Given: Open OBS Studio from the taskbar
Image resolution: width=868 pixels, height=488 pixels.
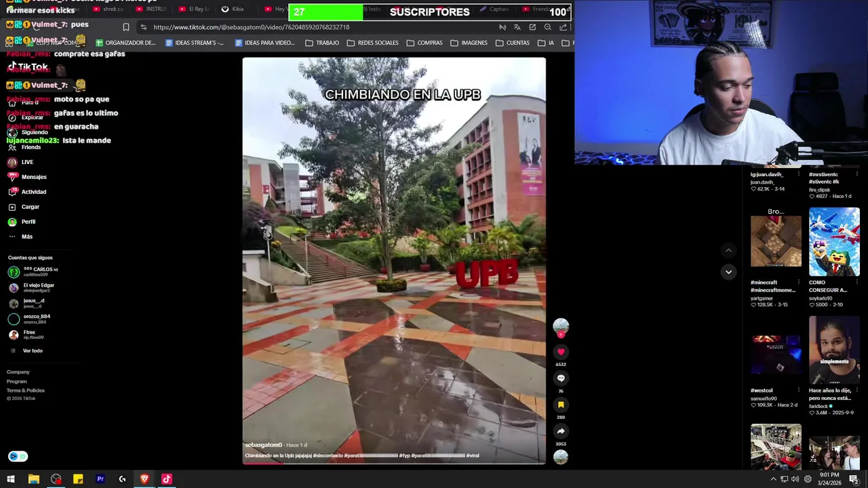Looking at the screenshot, I should click(56, 479).
